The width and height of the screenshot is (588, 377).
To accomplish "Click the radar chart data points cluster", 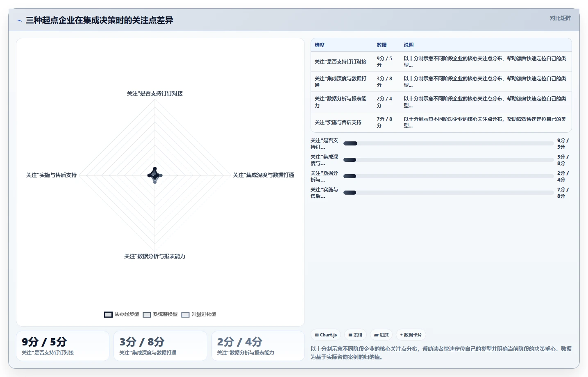I will tap(155, 175).
